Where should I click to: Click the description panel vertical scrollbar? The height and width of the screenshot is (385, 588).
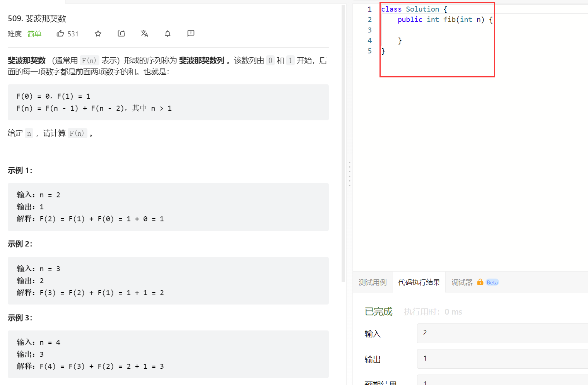click(344, 143)
